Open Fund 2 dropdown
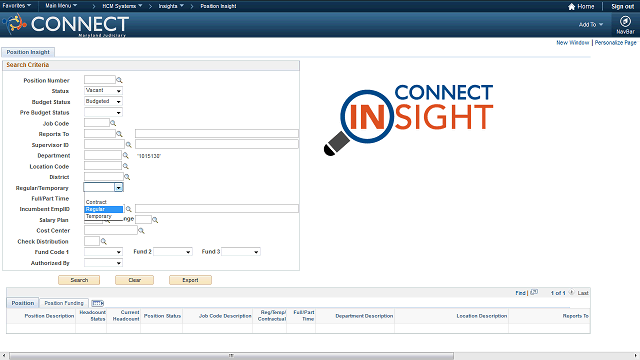 172,252
